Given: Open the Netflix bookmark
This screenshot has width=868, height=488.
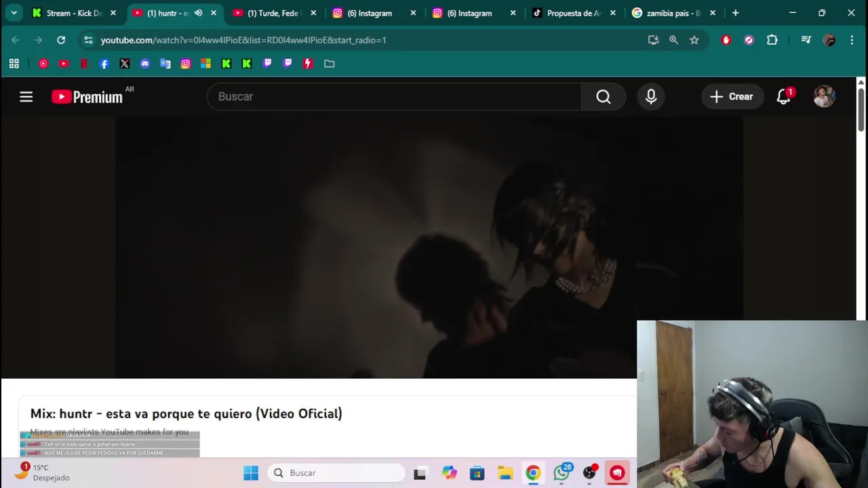Looking at the screenshot, I should click(84, 64).
